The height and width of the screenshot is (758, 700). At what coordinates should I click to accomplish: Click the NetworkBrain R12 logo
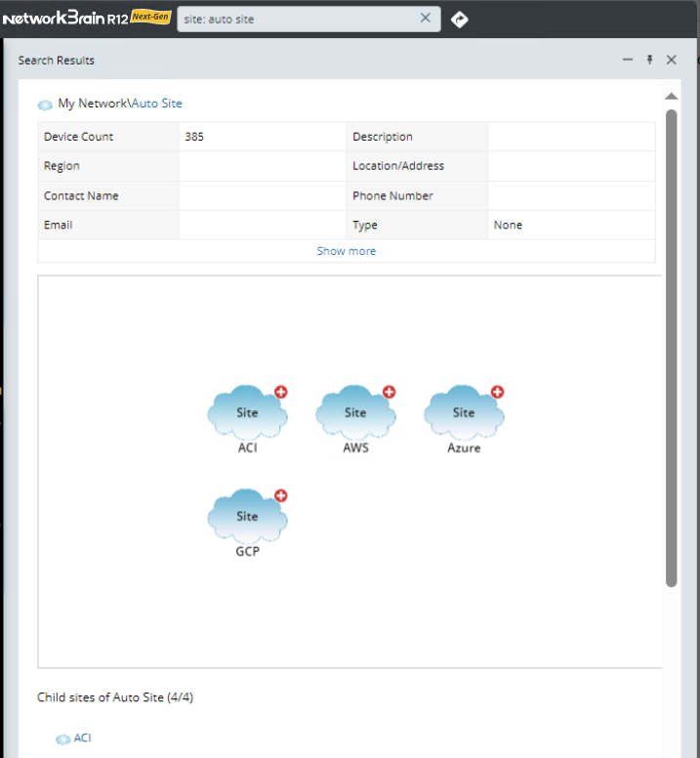(x=65, y=19)
